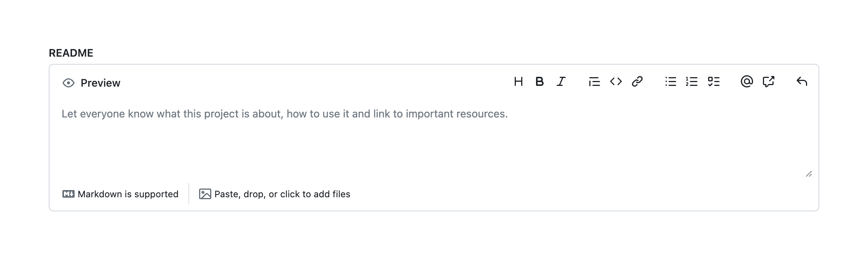This screenshot has height=260, width=868.
Task: Click the image upload icon
Action: [205, 194]
